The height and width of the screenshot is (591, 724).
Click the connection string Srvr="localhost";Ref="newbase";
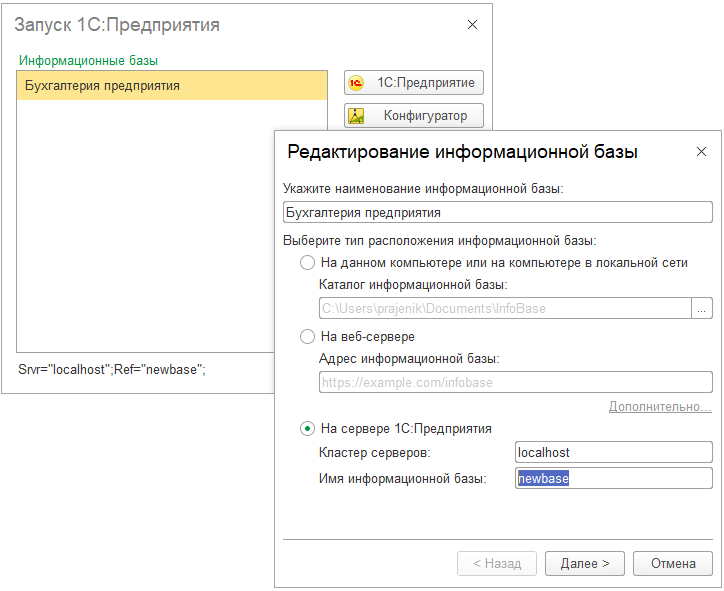112,369
